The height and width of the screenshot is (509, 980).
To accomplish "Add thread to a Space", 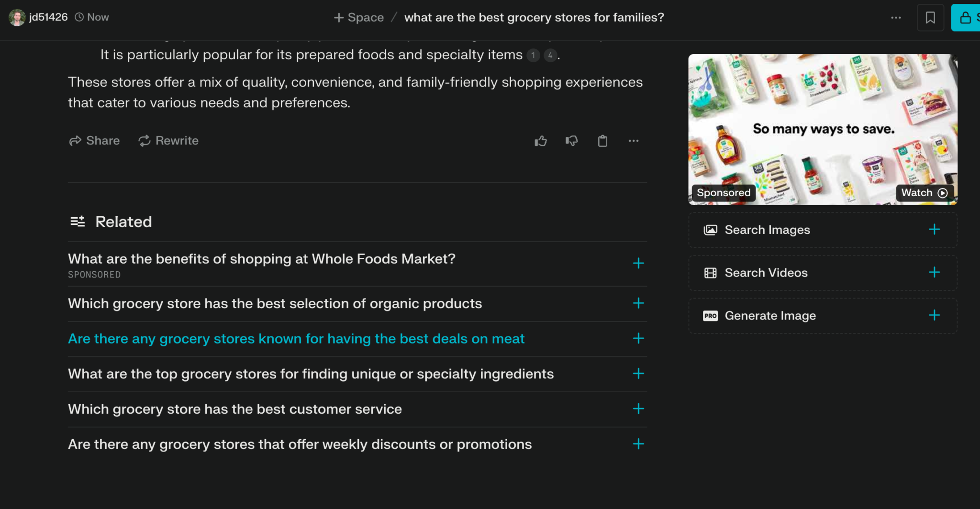I will (359, 18).
